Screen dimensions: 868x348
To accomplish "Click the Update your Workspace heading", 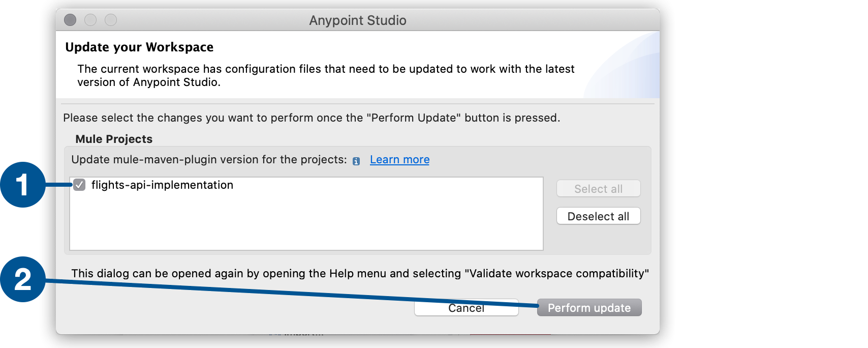I will [139, 47].
